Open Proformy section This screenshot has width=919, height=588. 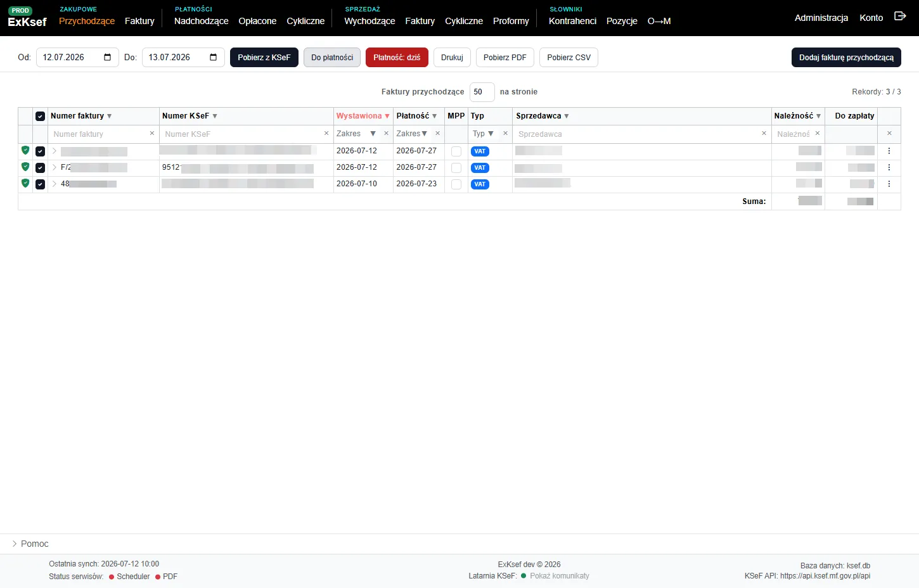point(511,21)
